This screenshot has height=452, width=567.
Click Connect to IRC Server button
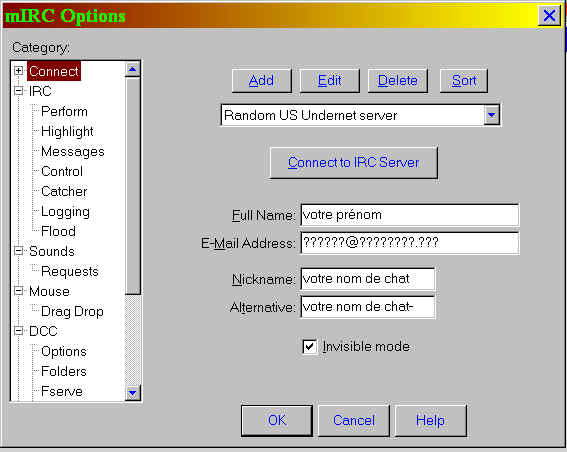354,163
